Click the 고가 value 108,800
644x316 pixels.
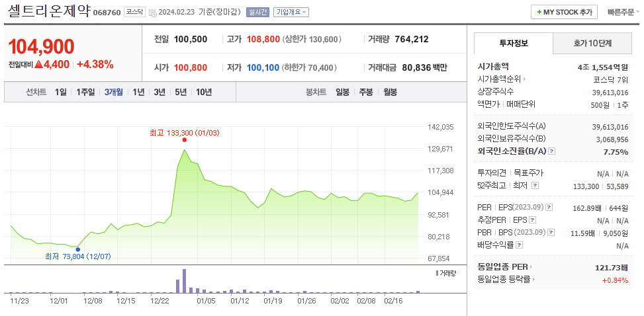pyautogui.click(x=263, y=40)
